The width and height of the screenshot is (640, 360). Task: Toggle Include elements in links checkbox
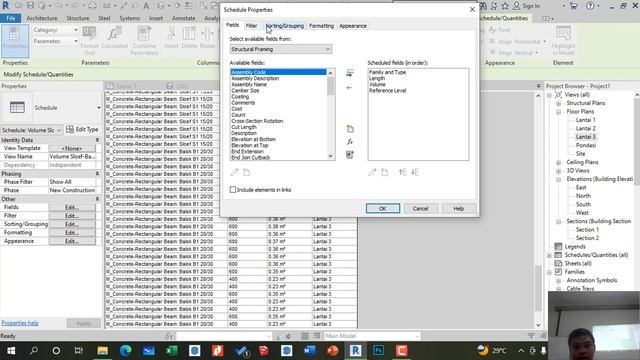click(233, 190)
